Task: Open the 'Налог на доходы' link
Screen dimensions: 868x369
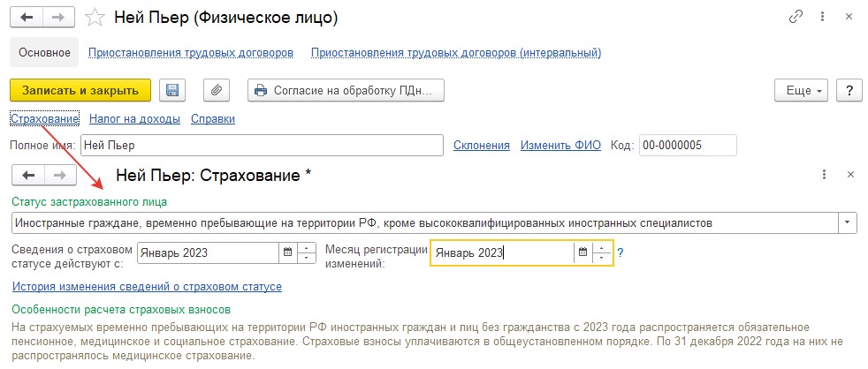Action: 134,118
